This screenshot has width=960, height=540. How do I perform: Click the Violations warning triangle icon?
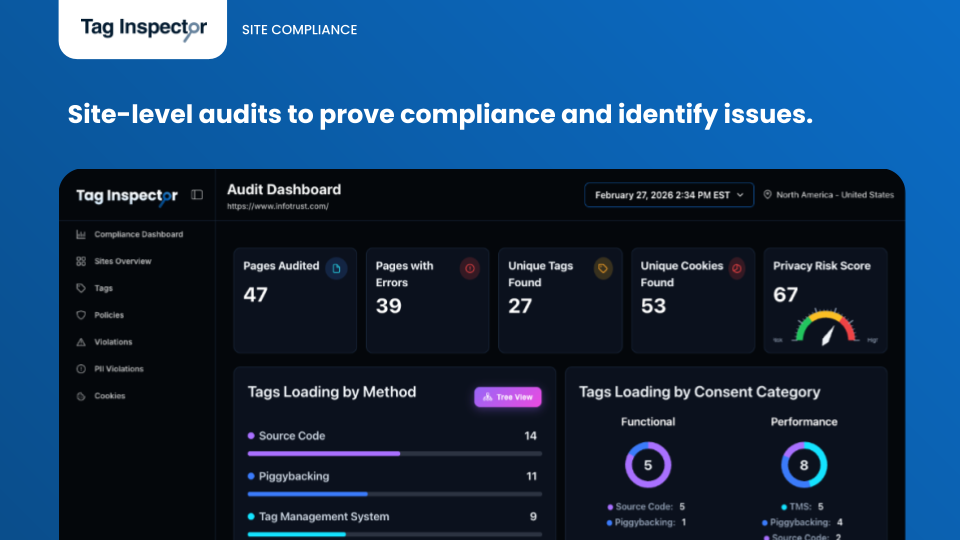click(x=81, y=342)
